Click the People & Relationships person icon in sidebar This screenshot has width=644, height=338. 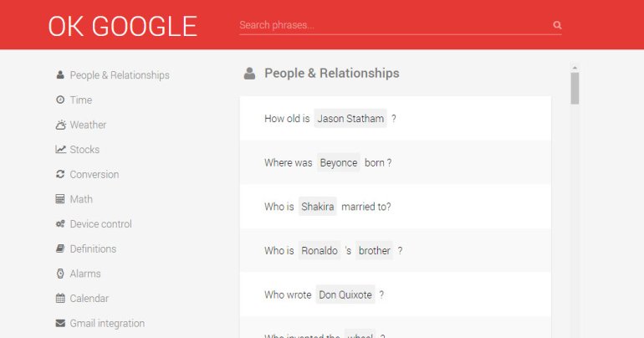(60, 74)
